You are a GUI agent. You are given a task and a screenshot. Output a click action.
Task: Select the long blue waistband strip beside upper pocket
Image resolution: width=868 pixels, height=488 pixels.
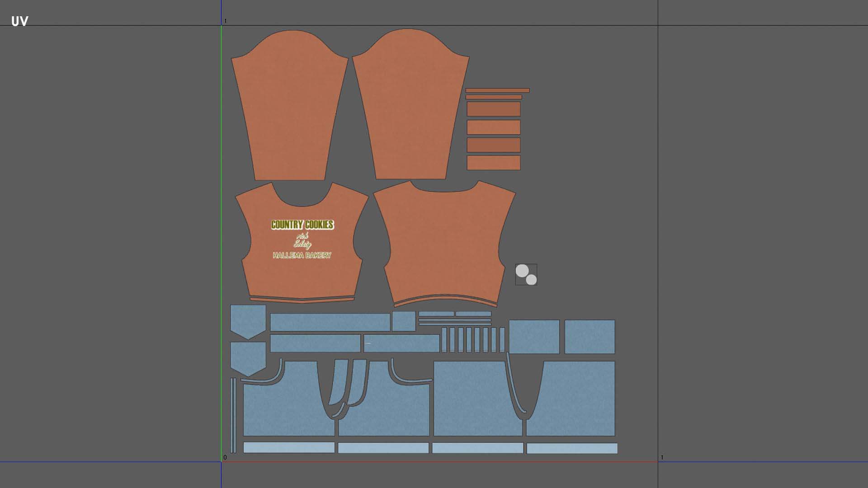(330, 322)
